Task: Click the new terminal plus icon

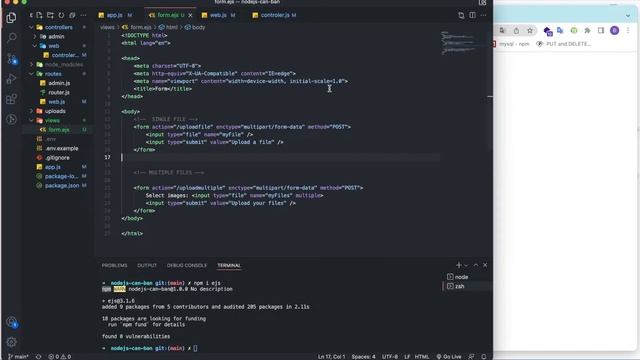Action: point(458,265)
